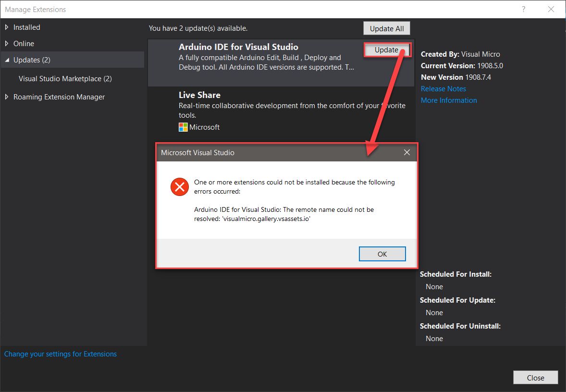Click the 'Scheduled For Uninstall:' label
This screenshot has width=566, height=392.
tap(460, 326)
